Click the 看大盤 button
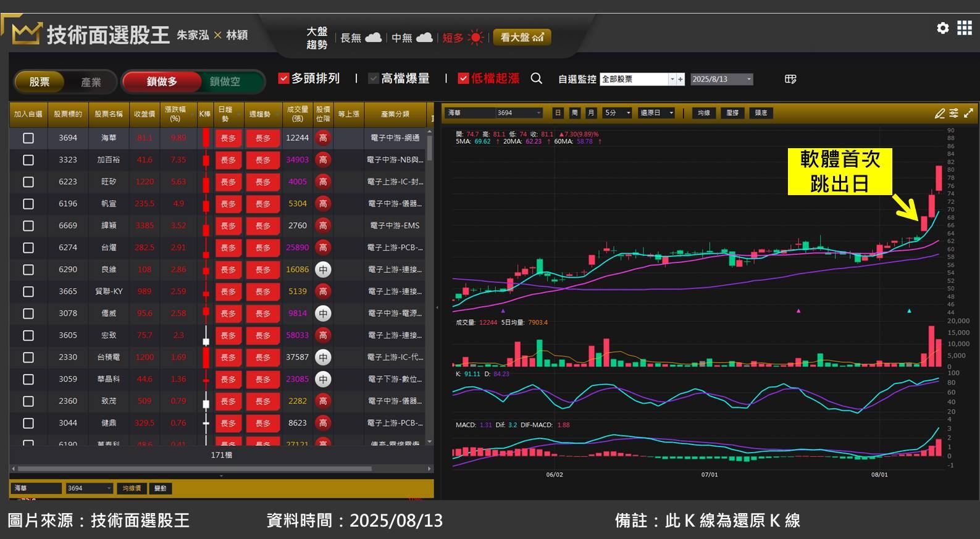Viewport: 980px width, 539px height. pos(522,38)
